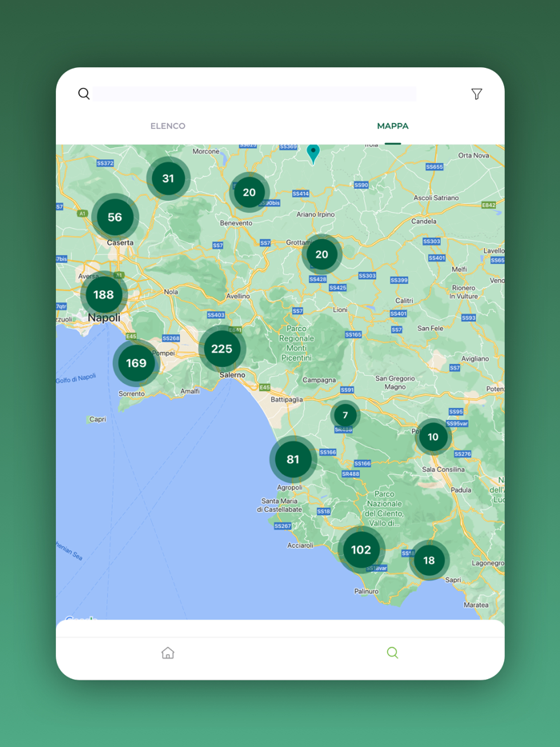Click the Capri island label
The image size is (560, 747).
tap(98, 419)
